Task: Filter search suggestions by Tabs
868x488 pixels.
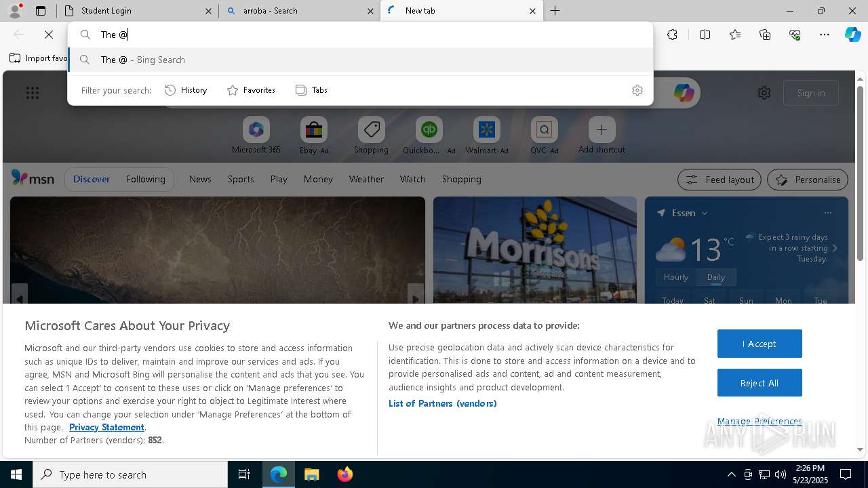Action: (312, 90)
